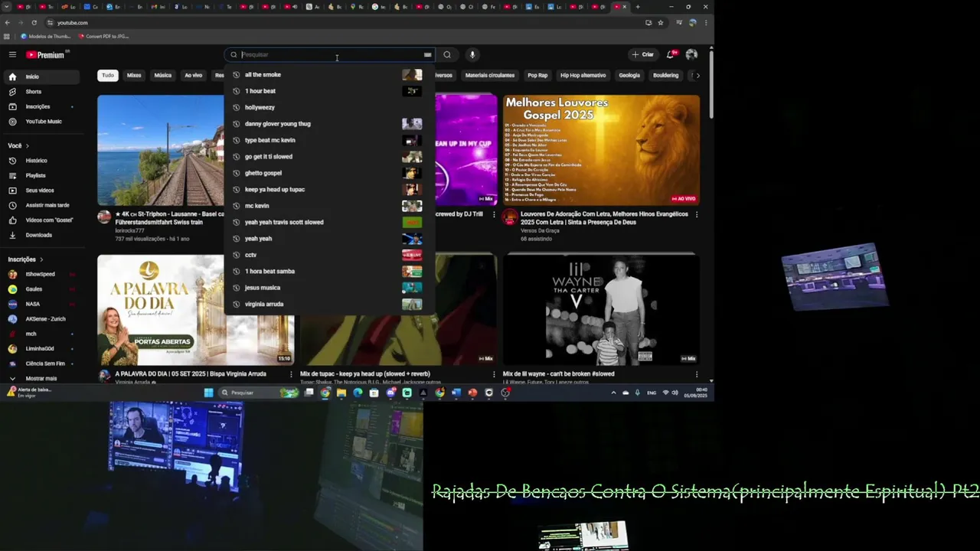Choose suggestion "1 hora beat samba"
The image size is (980, 551).
329,271
